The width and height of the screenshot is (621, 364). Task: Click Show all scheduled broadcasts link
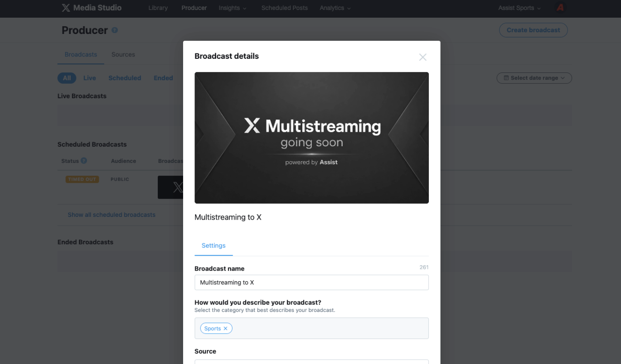112,215
